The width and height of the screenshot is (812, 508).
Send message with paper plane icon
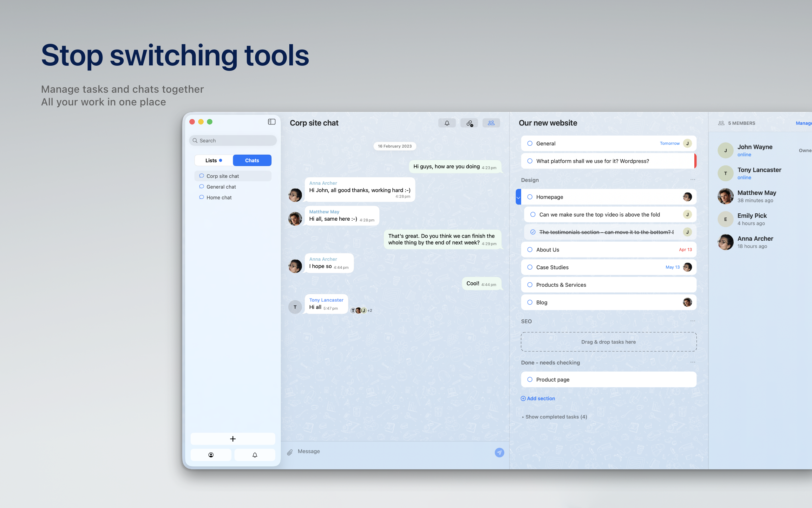(x=499, y=452)
